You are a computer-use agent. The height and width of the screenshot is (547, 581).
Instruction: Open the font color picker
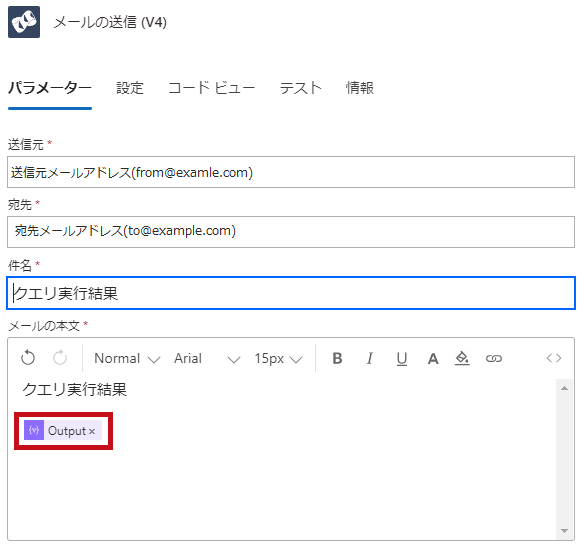point(433,358)
